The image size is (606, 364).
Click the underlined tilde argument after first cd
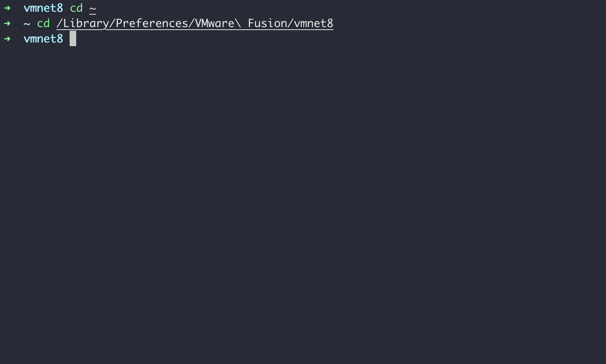point(93,9)
